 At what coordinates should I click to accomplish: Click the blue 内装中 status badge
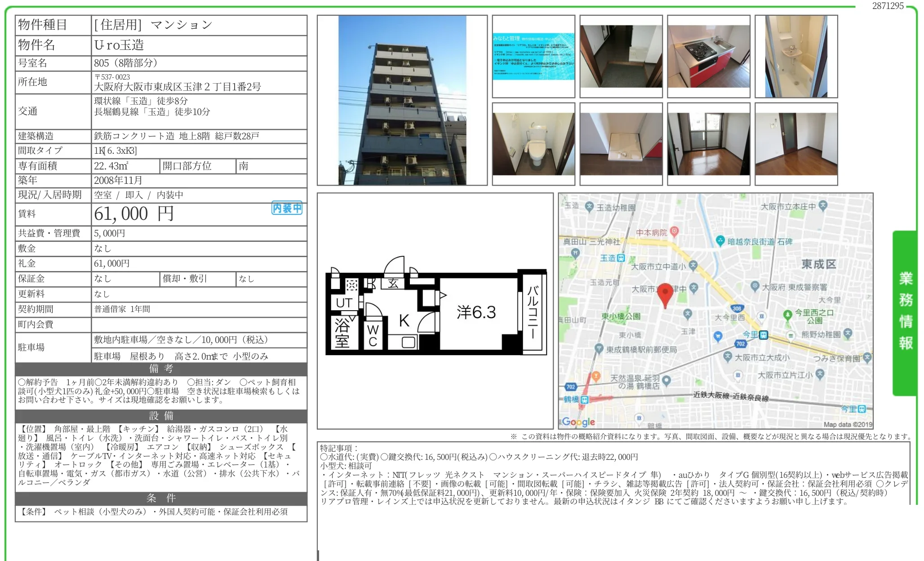pos(286,208)
